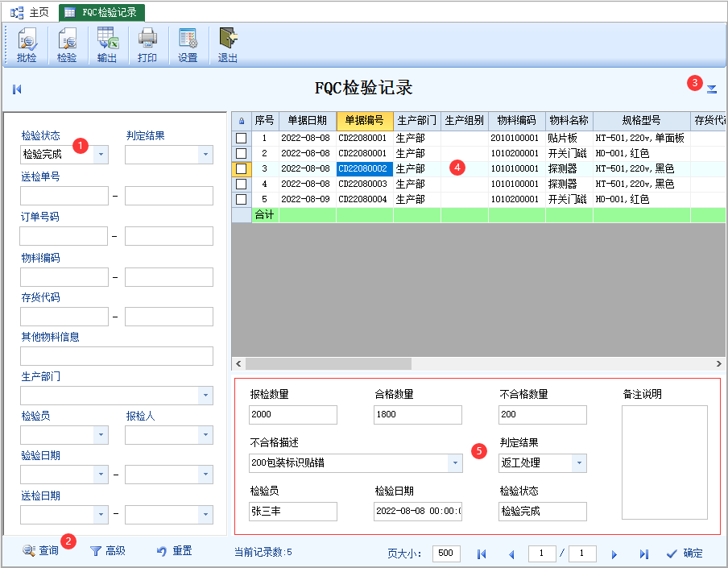
Task: Click the 检验员 field showing 张三丰
Action: coord(293,512)
